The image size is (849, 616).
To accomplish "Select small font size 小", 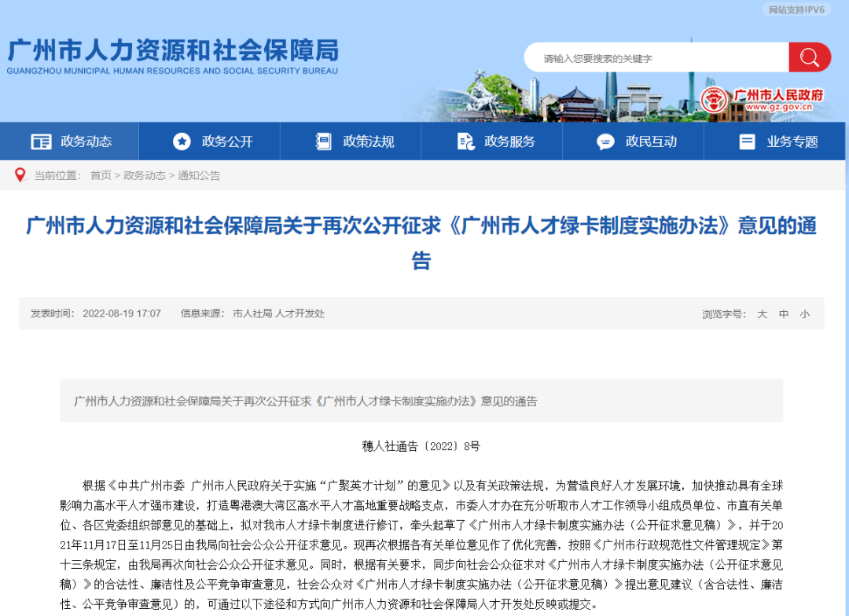I will (x=805, y=313).
